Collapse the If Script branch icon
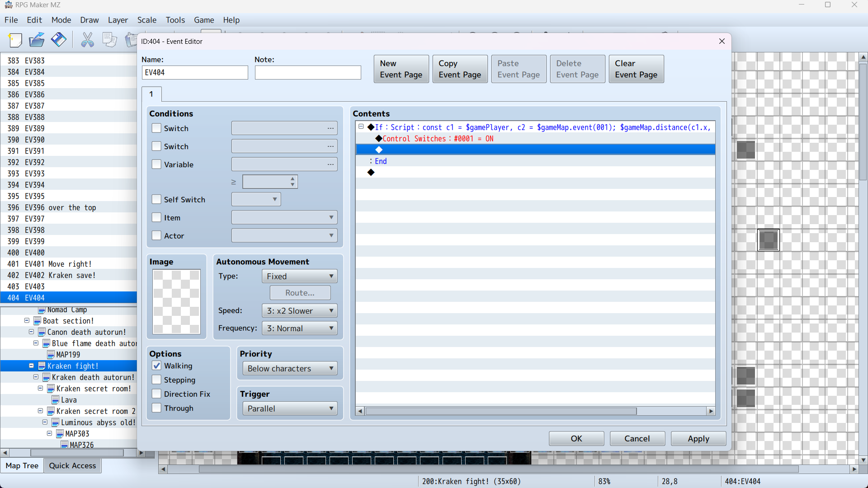Image resolution: width=868 pixels, height=488 pixels. pos(361,127)
